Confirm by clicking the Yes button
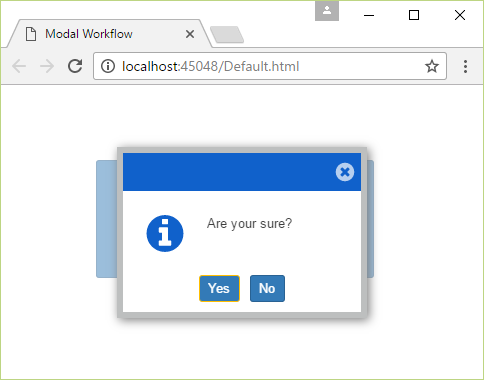 tap(219, 288)
